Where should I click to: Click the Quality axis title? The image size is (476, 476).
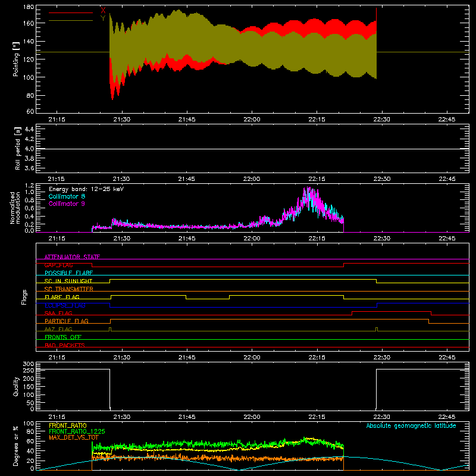pyautogui.click(x=16, y=386)
